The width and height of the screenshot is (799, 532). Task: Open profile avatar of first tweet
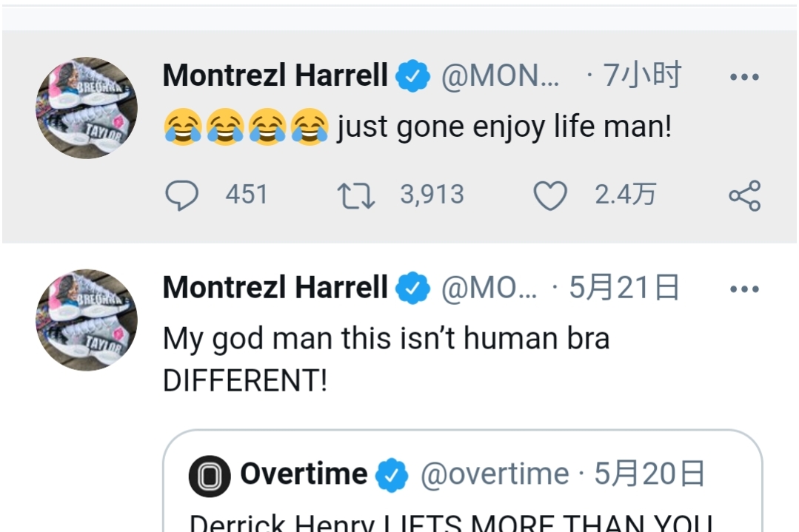coord(87,108)
